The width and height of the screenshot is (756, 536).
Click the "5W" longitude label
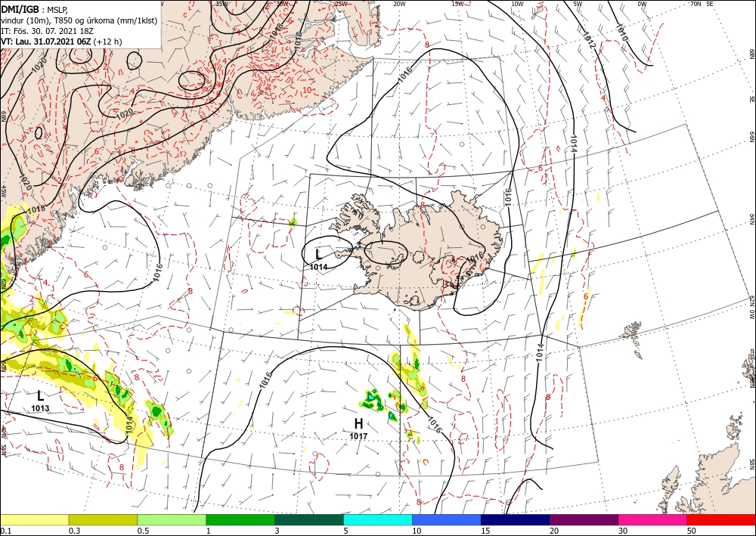(x=578, y=4)
